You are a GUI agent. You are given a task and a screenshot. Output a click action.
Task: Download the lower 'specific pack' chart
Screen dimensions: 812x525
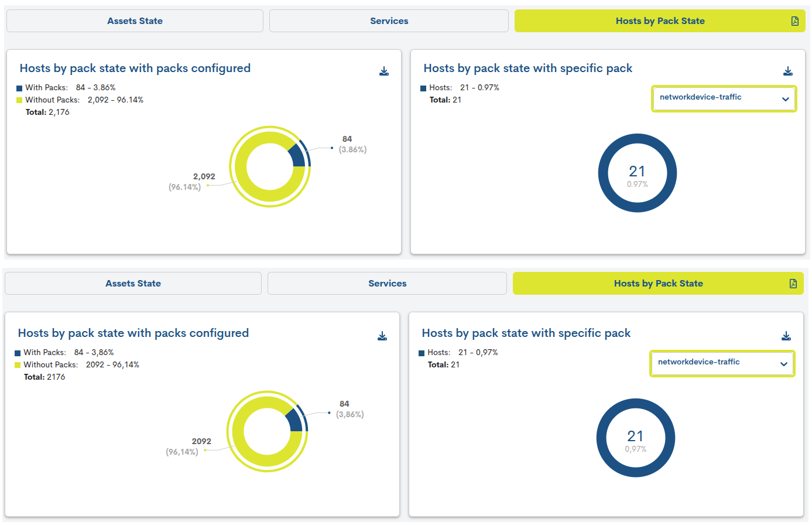point(786,336)
